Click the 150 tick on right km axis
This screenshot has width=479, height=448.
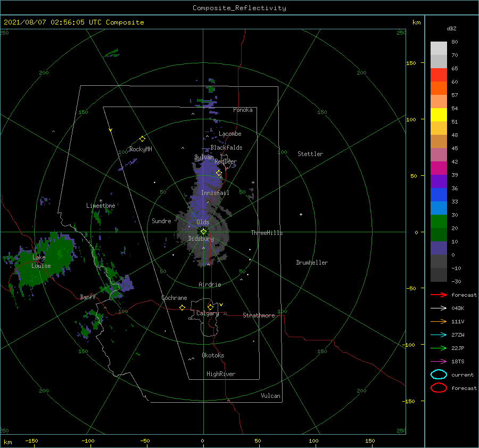tap(411, 63)
